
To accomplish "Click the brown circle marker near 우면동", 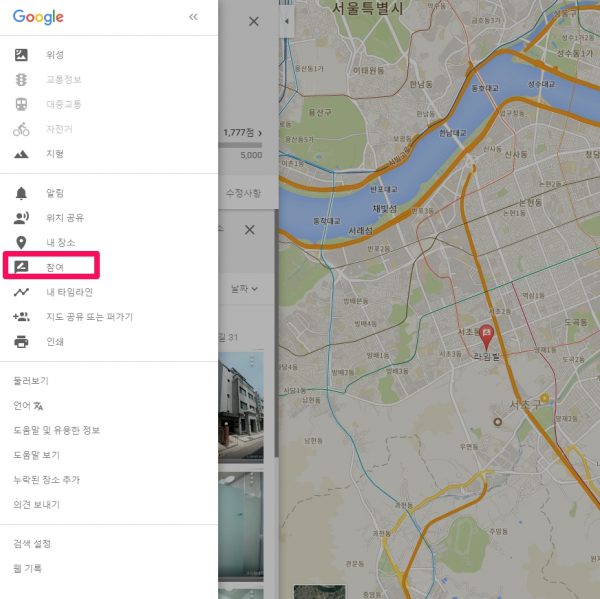I will [497, 422].
